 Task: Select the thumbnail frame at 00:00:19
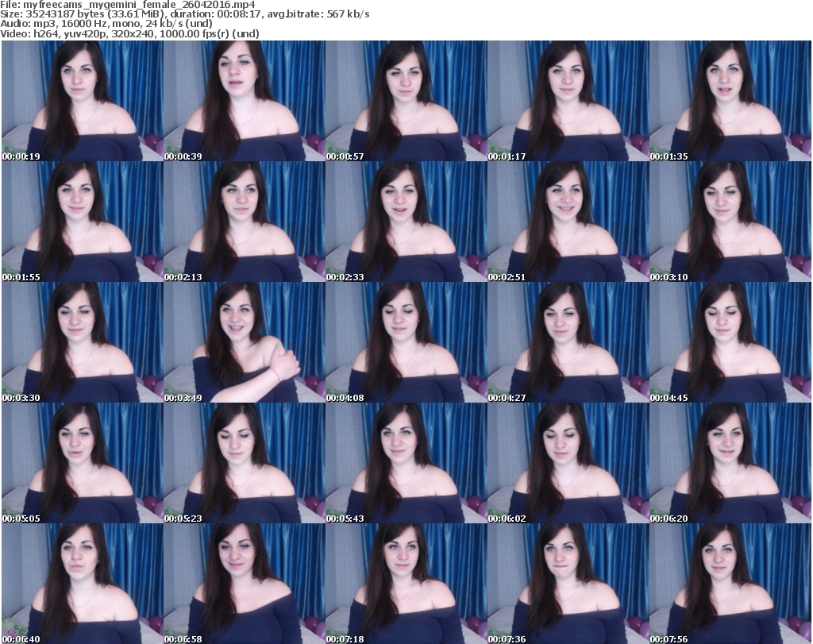(83, 101)
